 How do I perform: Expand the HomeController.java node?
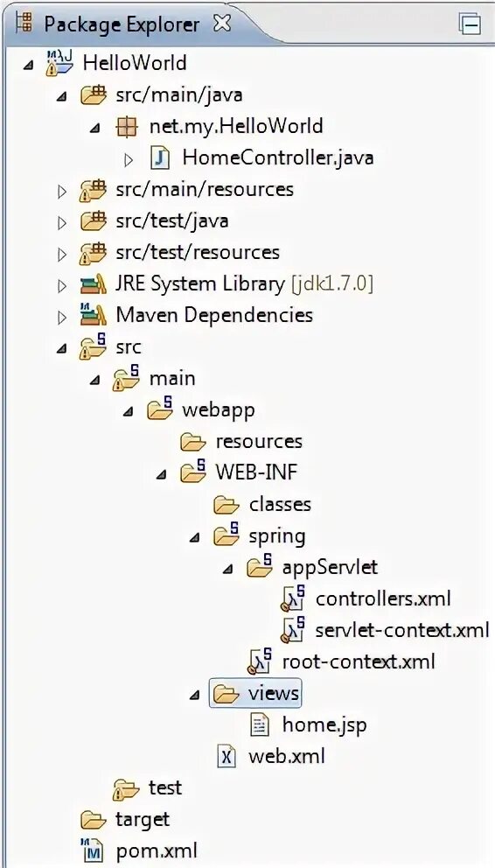(x=129, y=160)
